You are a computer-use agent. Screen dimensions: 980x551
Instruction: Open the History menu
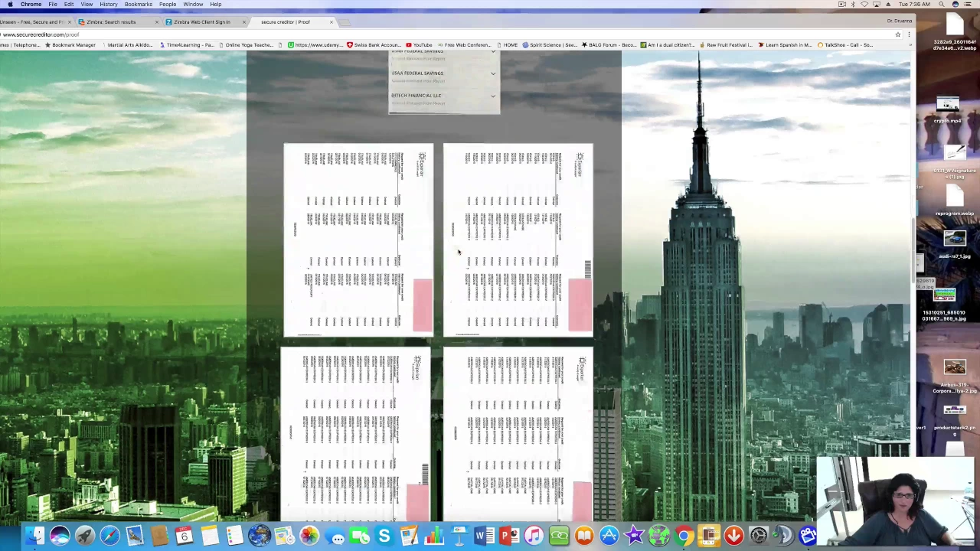coord(109,4)
